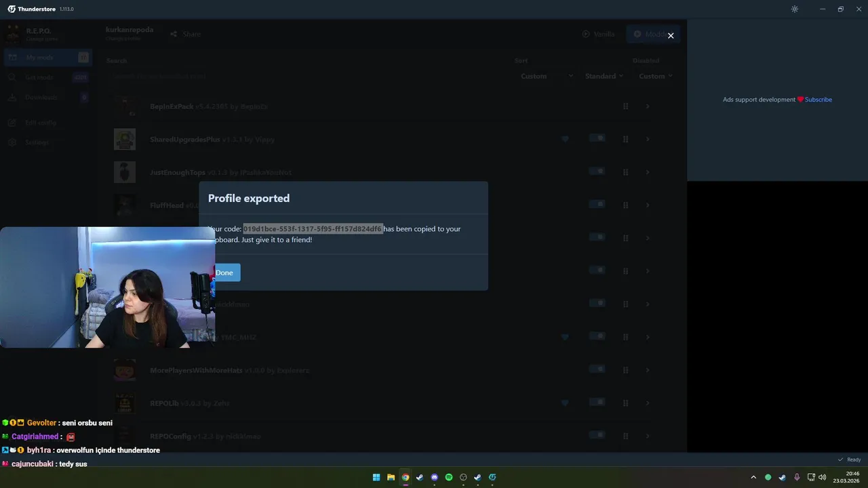
Task: Toggle the SharedUpgradesPlus mod switch
Action: point(597,138)
